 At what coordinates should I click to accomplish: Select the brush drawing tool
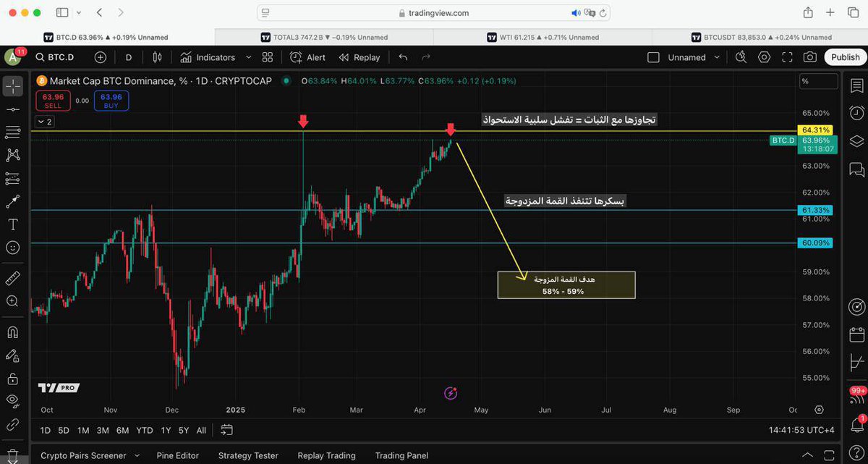12,201
